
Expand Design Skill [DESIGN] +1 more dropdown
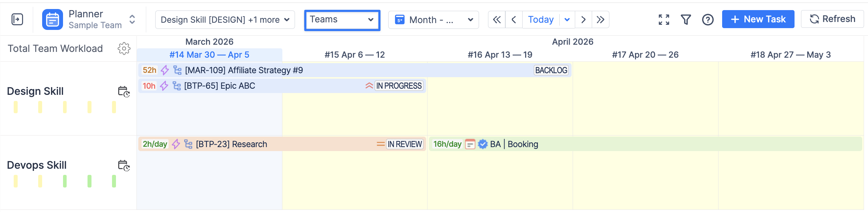(225, 19)
